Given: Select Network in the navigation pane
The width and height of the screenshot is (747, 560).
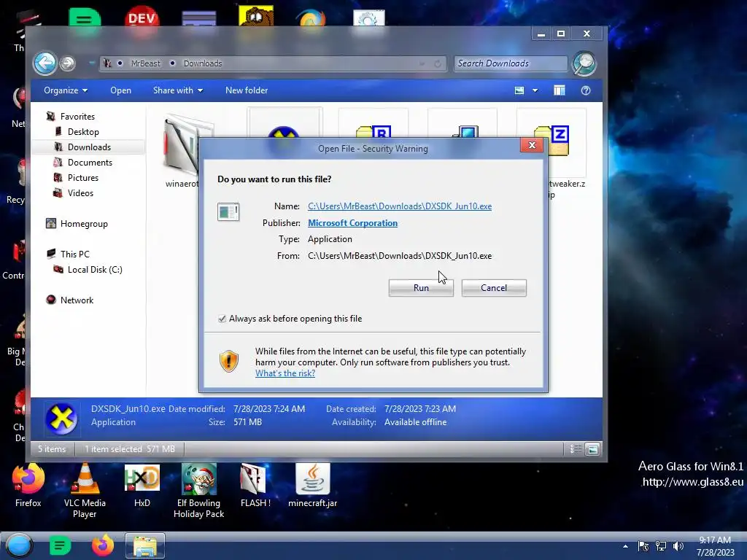Looking at the screenshot, I should click(x=76, y=300).
